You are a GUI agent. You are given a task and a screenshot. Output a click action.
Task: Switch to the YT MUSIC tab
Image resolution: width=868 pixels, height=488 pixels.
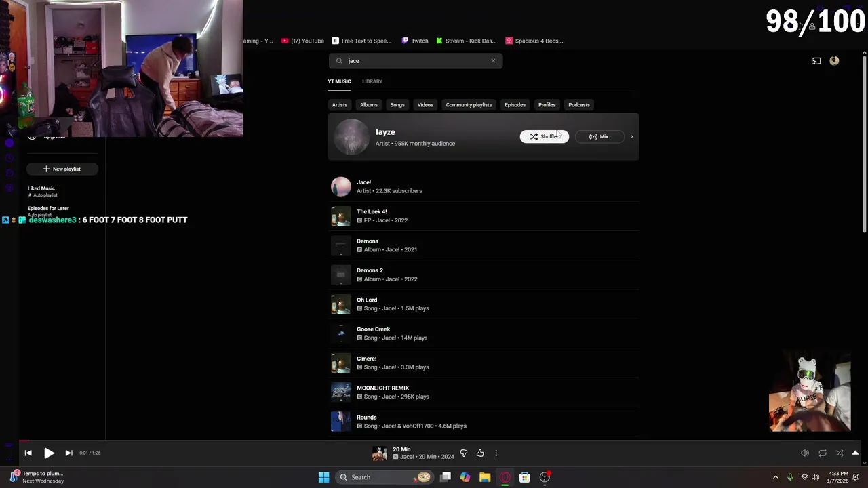pos(339,81)
